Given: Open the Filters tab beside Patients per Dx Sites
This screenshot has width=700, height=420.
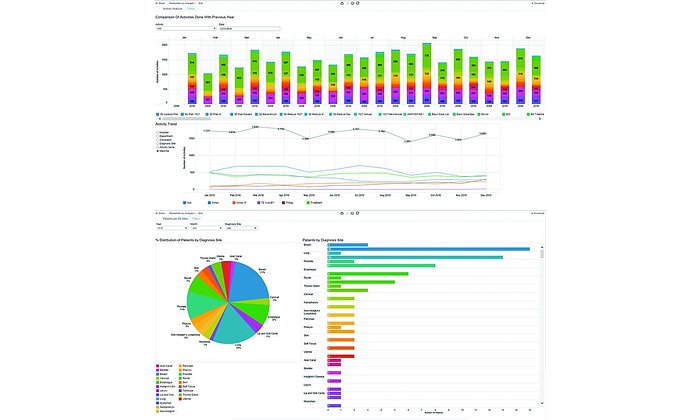Looking at the screenshot, I should 196,219.
